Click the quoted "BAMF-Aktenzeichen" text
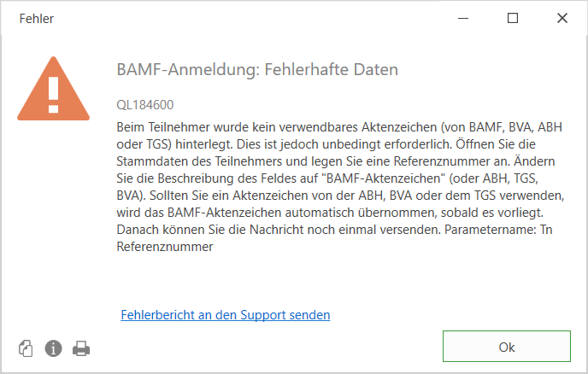Image resolution: width=588 pixels, height=374 pixels. 383,178
